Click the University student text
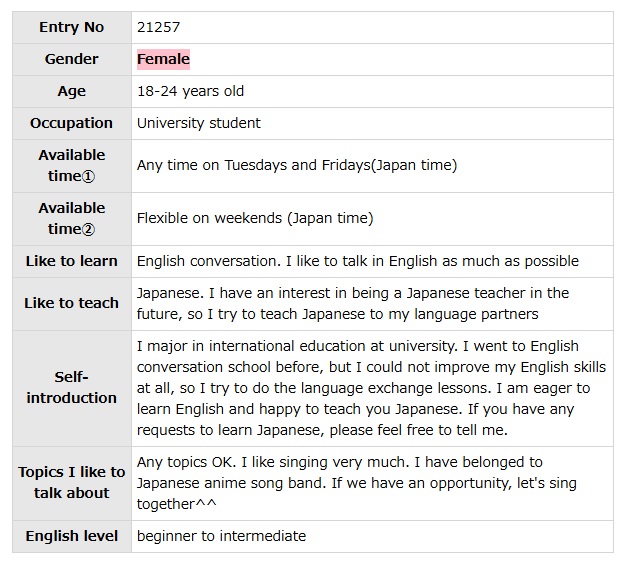 tap(198, 123)
